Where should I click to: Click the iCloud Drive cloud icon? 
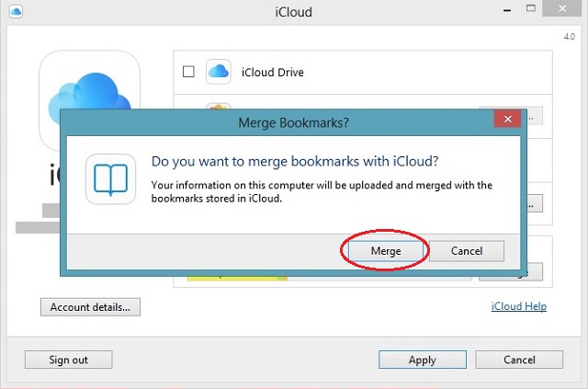[218, 72]
